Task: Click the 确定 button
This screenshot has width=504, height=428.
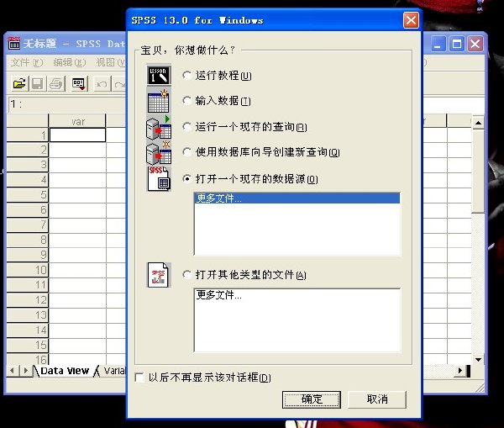Action: point(312,399)
